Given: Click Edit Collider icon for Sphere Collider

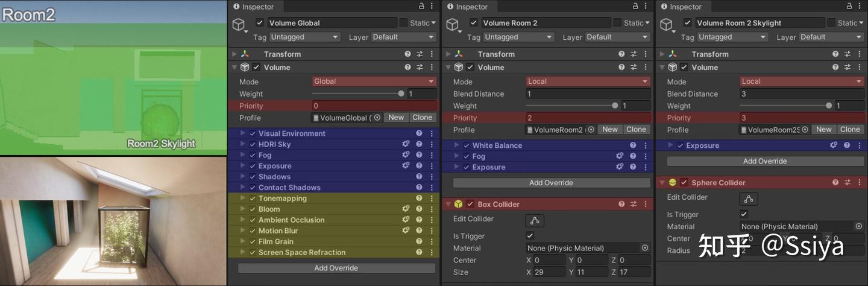Looking at the screenshot, I should click(x=749, y=199).
